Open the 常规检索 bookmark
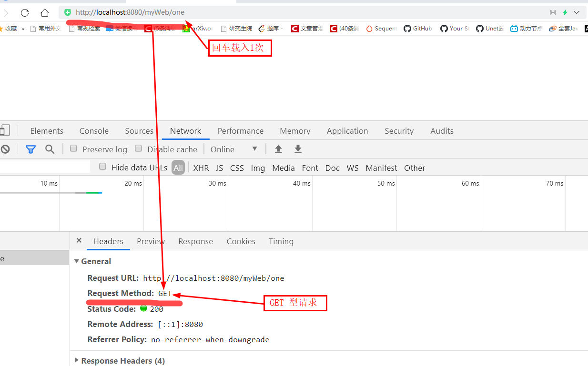Viewport: 588px width, 366px height. pyautogui.click(x=85, y=29)
